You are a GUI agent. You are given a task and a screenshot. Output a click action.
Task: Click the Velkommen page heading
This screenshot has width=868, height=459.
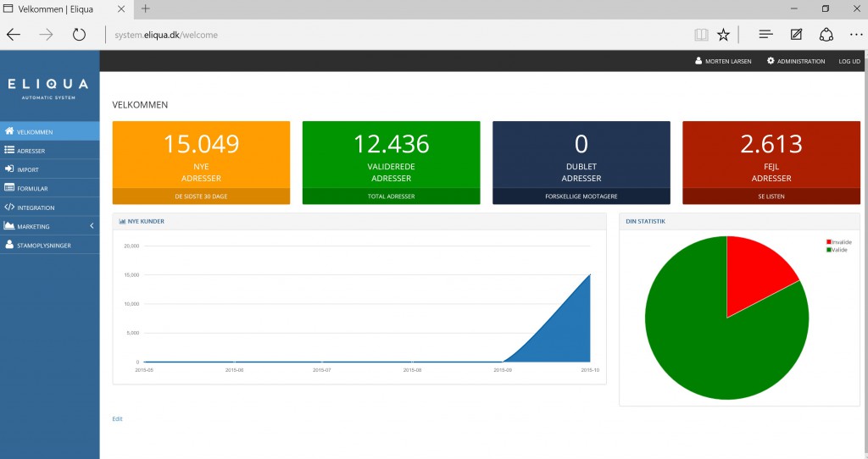(x=140, y=104)
